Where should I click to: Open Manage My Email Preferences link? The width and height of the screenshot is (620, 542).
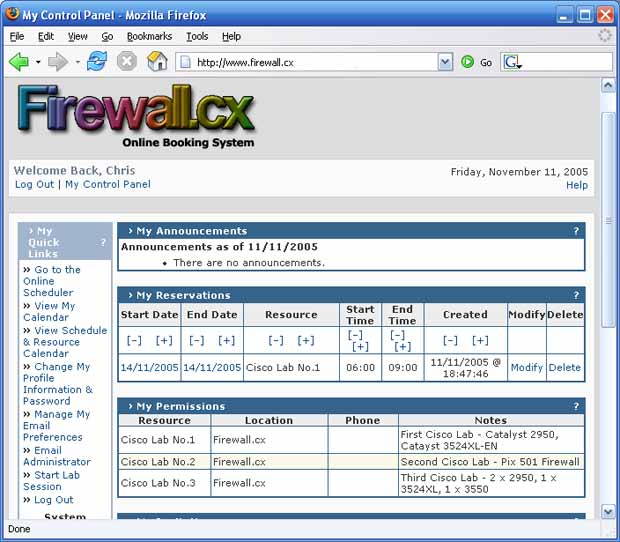click(x=56, y=426)
